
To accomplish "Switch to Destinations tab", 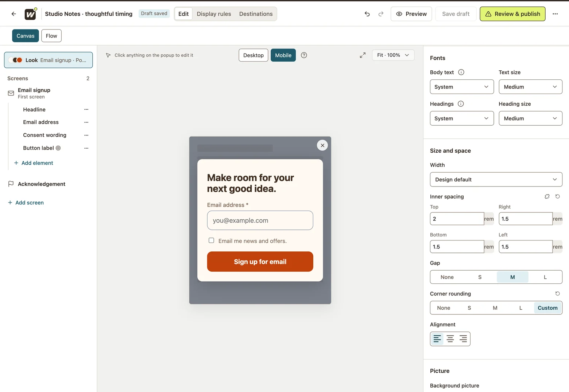I will coord(256,14).
